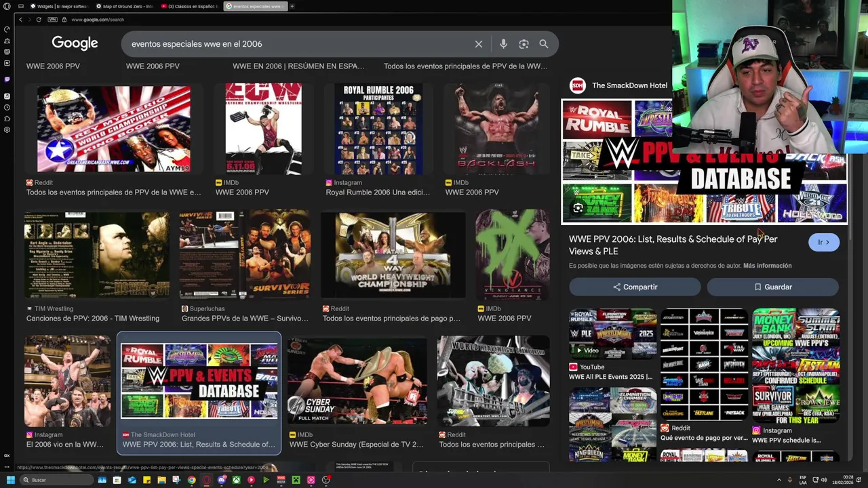Viewport: 868px width, 488px height.
Task: Open Royal Rumble 2006 Una edición Instagram caption
Action: pos(378,192)
